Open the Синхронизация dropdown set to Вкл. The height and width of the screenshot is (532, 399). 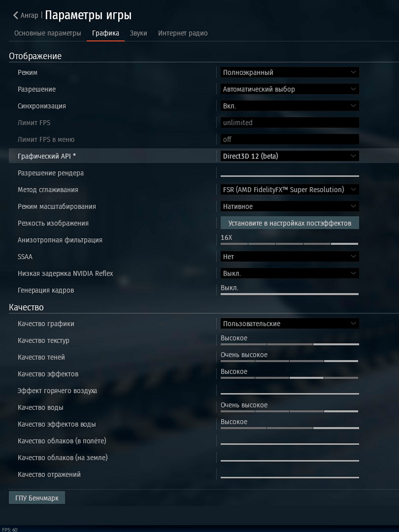(x=290, y=106)
